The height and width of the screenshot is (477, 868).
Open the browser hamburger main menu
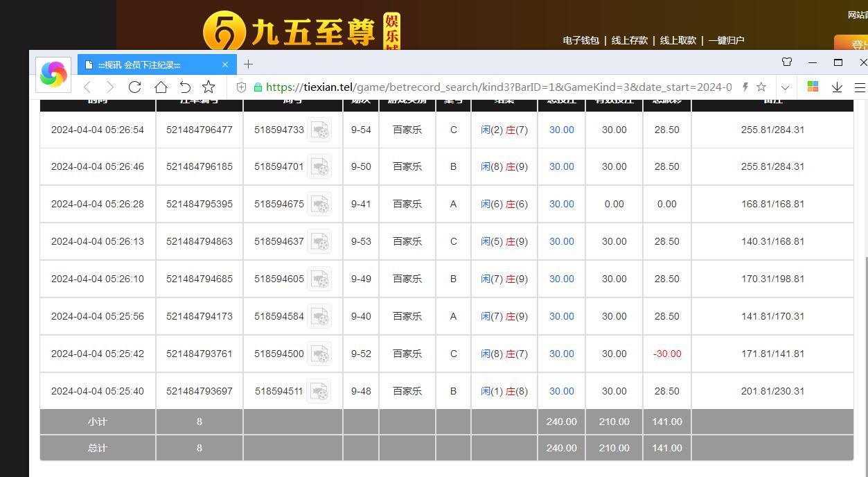pos(860,87)
